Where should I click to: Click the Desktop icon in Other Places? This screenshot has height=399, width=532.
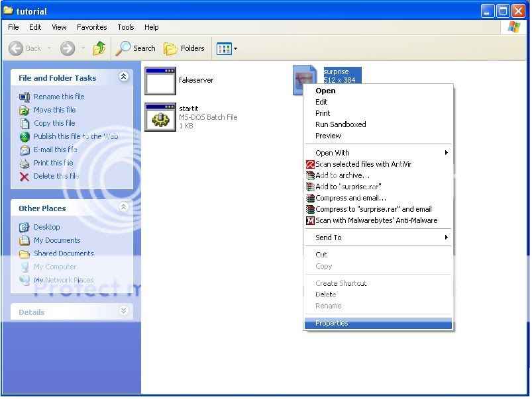25,227
